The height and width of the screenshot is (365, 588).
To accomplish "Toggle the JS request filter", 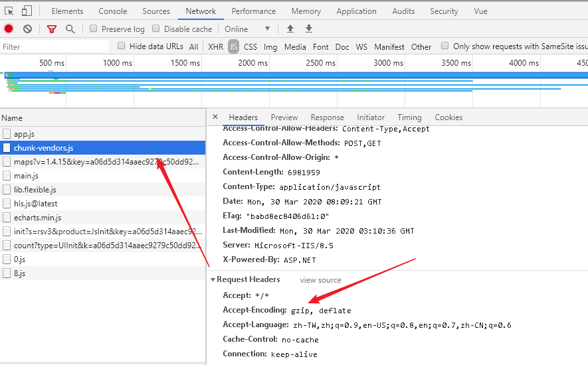I will pyautogui.click(x=233, y=46).
